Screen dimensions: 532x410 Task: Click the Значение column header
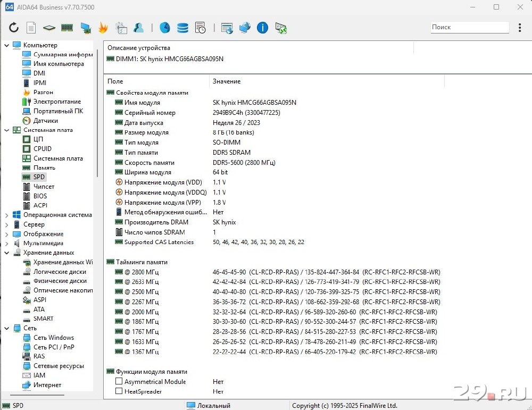coord(227,81)
